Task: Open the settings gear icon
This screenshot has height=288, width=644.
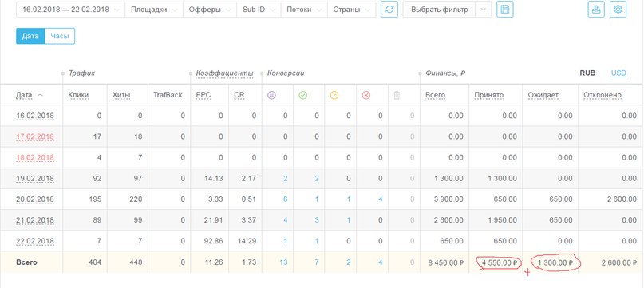Action: click(x=618, y=10)
